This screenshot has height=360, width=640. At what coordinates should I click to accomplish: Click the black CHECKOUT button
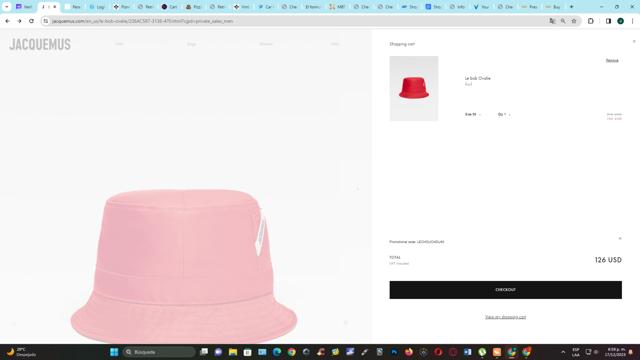(505, 290)
